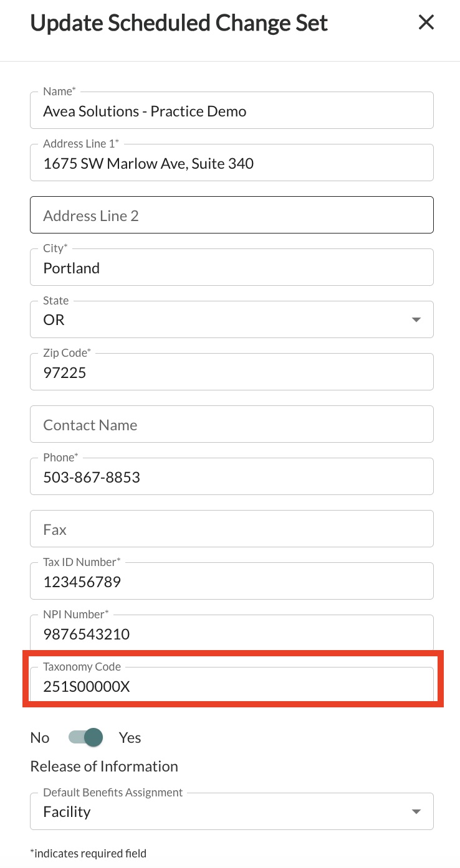Screen dimensions: 460x868
Task: Expand the Default Benefits Assignment dropdown
Action: (416, 812)
